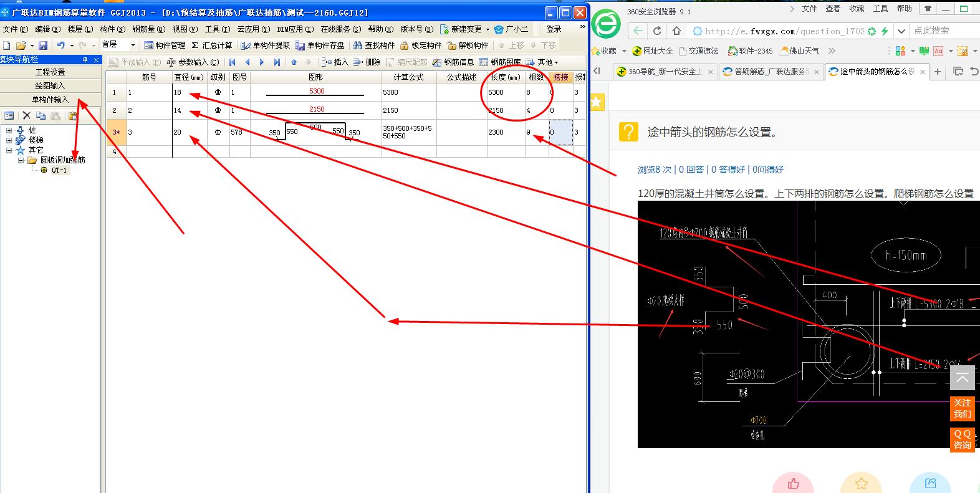Screen dimensions: 980x493
Task: Click 插入 insert row button
Action: coord(335,62)
